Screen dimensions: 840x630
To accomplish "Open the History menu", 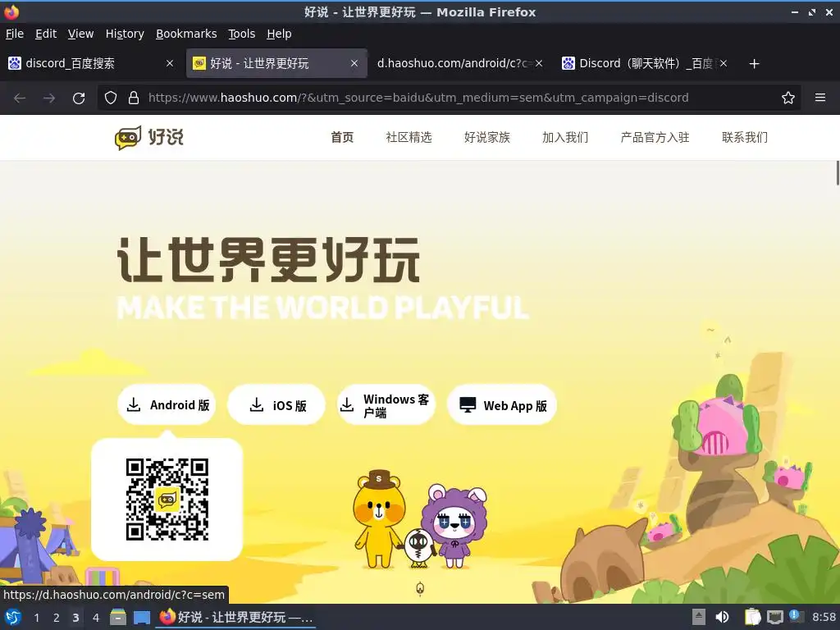I will (x=125, y=34).
